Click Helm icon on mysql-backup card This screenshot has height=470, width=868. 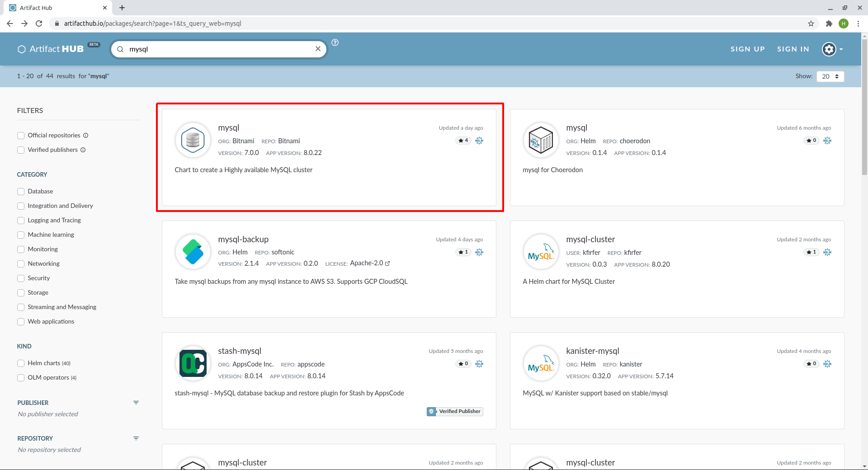point(479,252)
